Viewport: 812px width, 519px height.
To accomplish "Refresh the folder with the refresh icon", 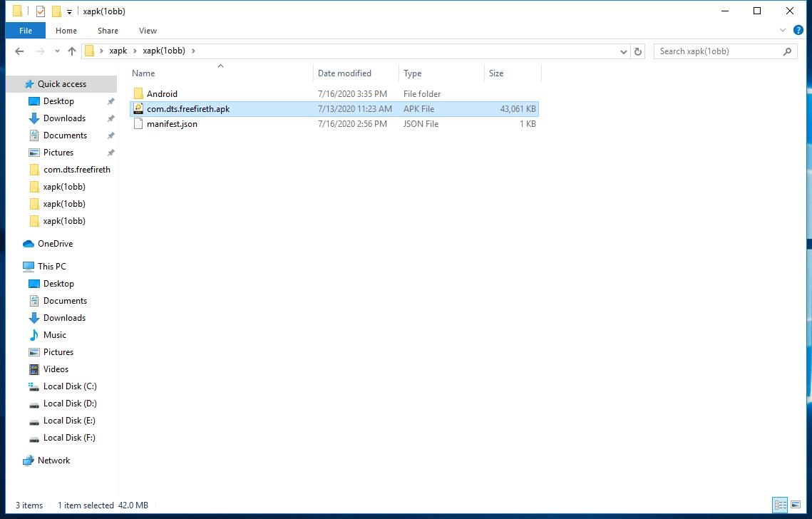I will [x=638, y=51].
